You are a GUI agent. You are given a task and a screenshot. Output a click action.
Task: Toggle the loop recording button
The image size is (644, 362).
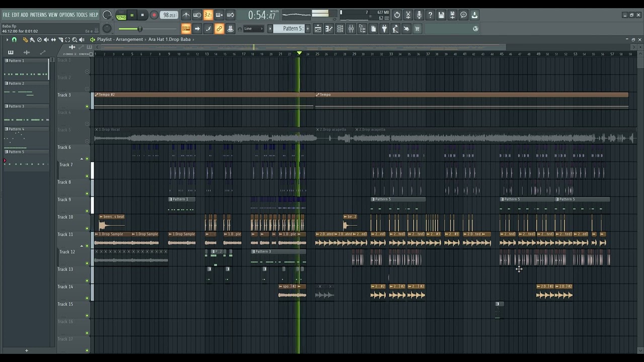point(230,15)
